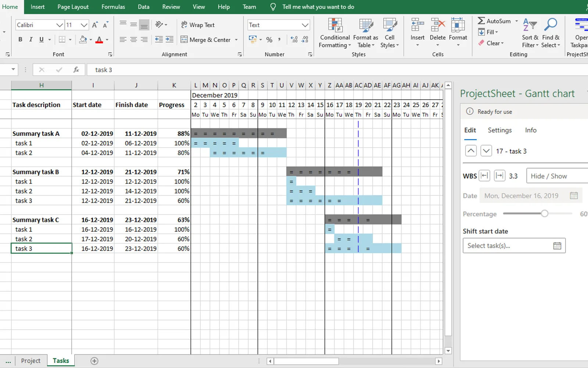Adjust the Percentage slider handle
The width and height of the screenshot is (588, 368).
[x=545, y=213]
